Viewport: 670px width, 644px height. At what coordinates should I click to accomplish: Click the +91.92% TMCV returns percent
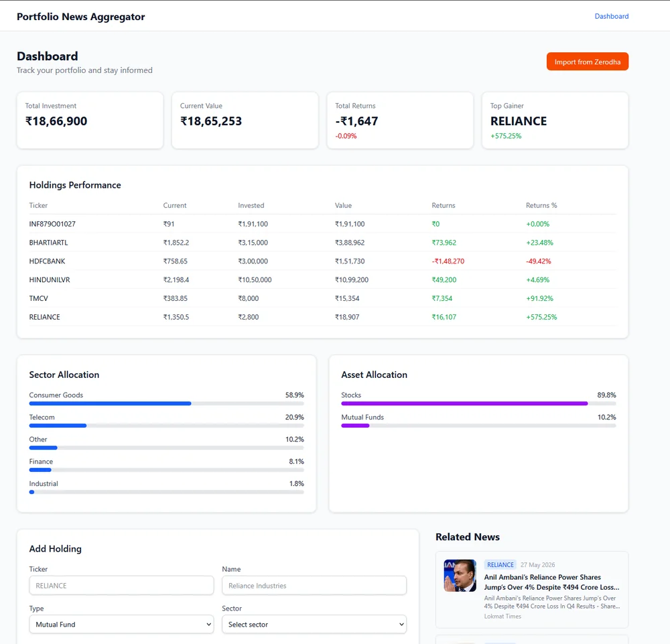(x=539, y=298)
